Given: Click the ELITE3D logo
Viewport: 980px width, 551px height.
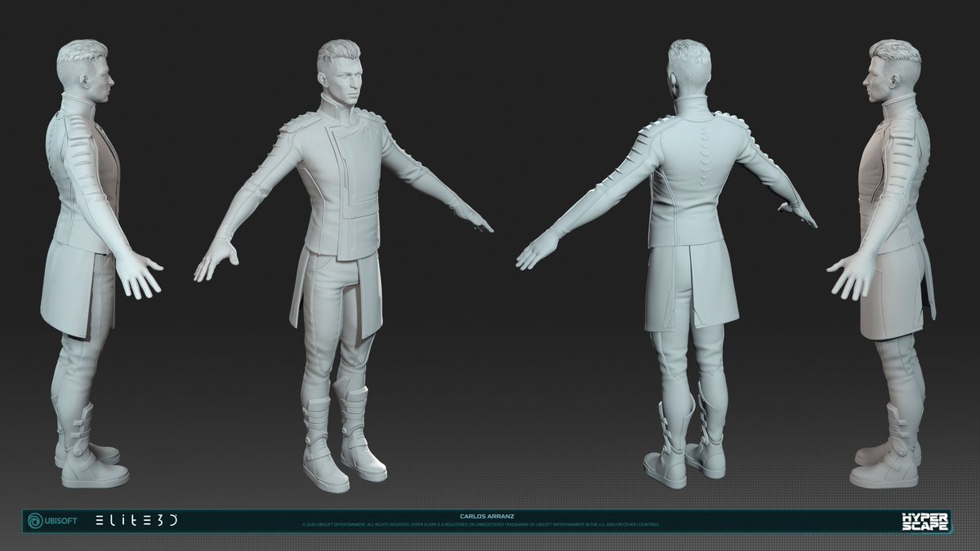Looking at the screenshot, I should [137, 521].
